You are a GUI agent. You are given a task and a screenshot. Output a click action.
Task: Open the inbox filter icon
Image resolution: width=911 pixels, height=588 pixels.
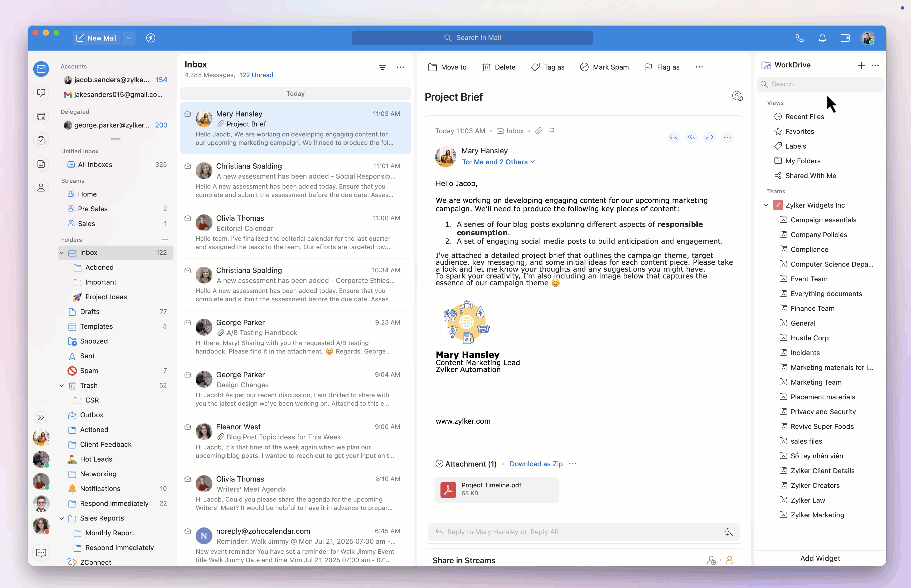[x=382, y=67]
